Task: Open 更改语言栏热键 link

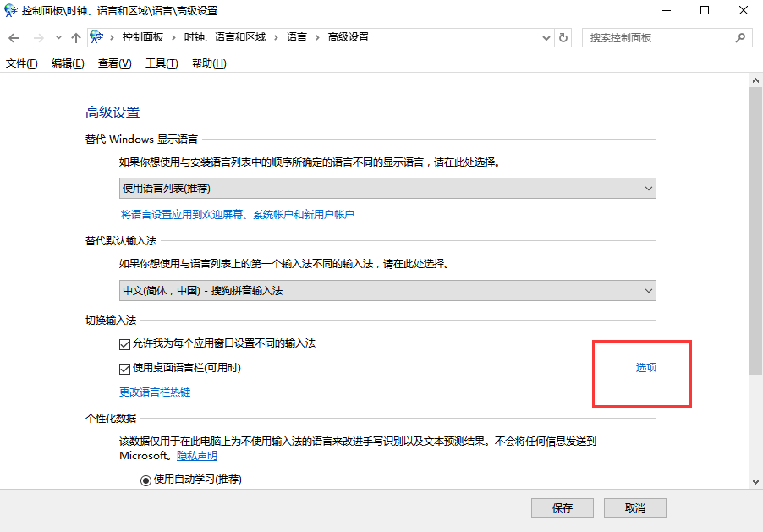Action: (x=155, y=392)
